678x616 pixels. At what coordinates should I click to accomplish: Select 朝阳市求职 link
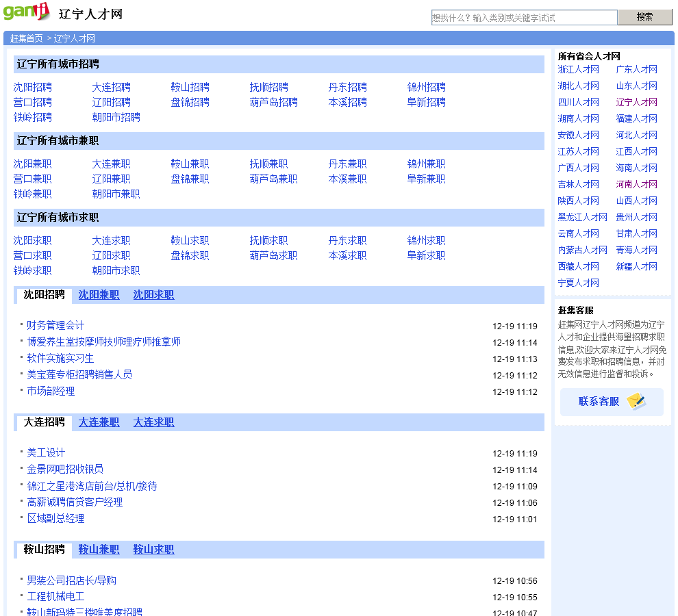coord(116,271)
